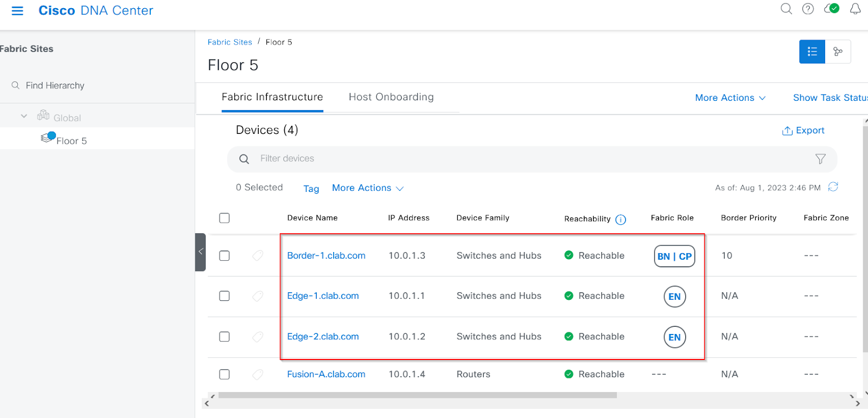Click the Export upload icon
The image size is (868, 418).
[787, 131]
